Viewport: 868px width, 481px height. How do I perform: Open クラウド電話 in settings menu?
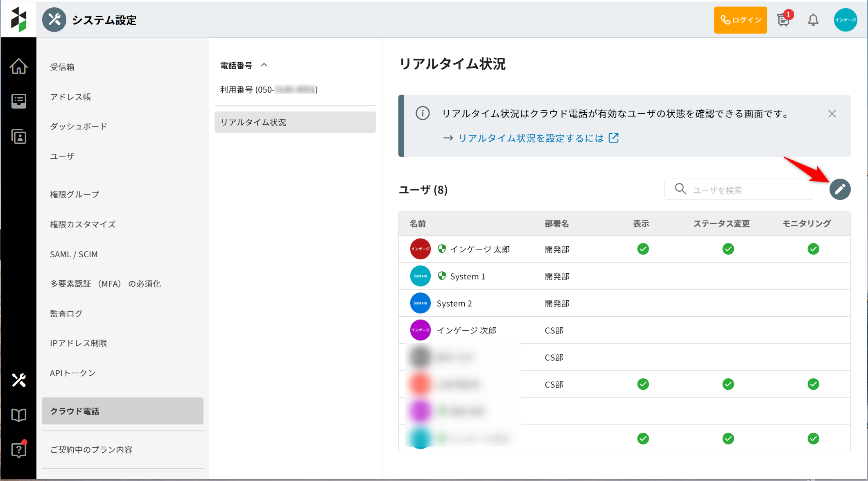click(122, 411)
